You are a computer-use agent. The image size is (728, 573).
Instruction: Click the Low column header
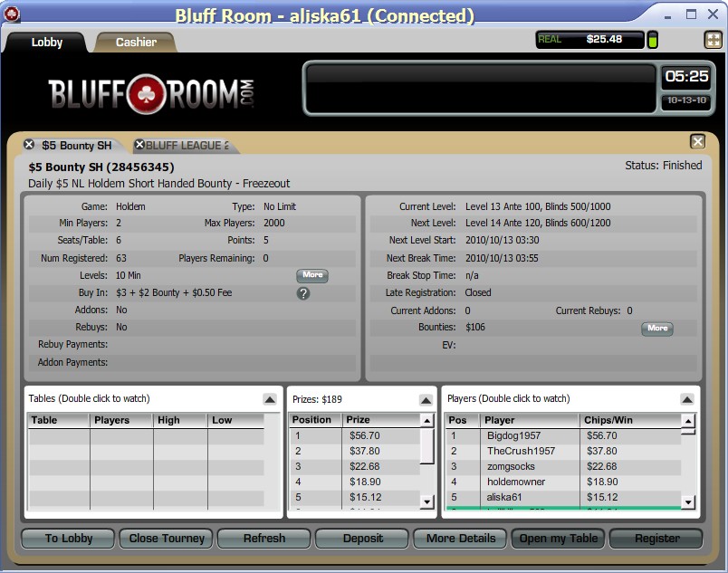pos(235,420)
